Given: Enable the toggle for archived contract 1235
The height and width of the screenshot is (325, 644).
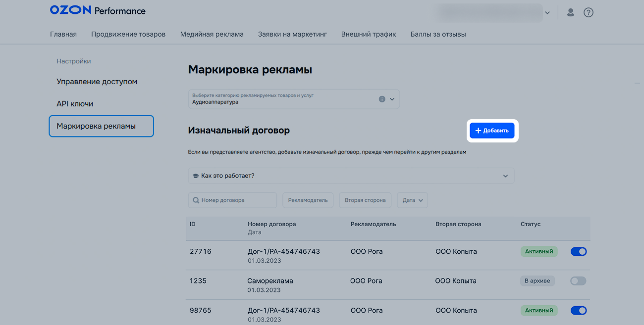Looking at the screenshot, I should [x=578, y=281].
